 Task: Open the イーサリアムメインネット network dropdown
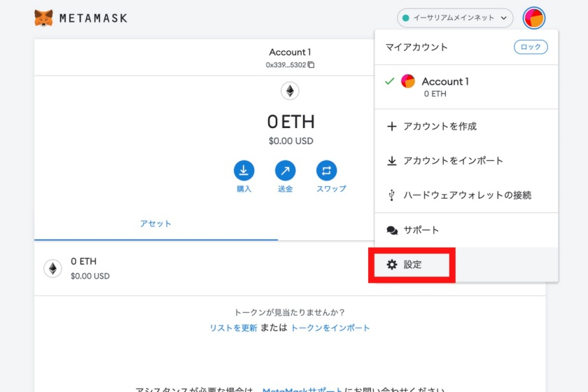[455, 17]
